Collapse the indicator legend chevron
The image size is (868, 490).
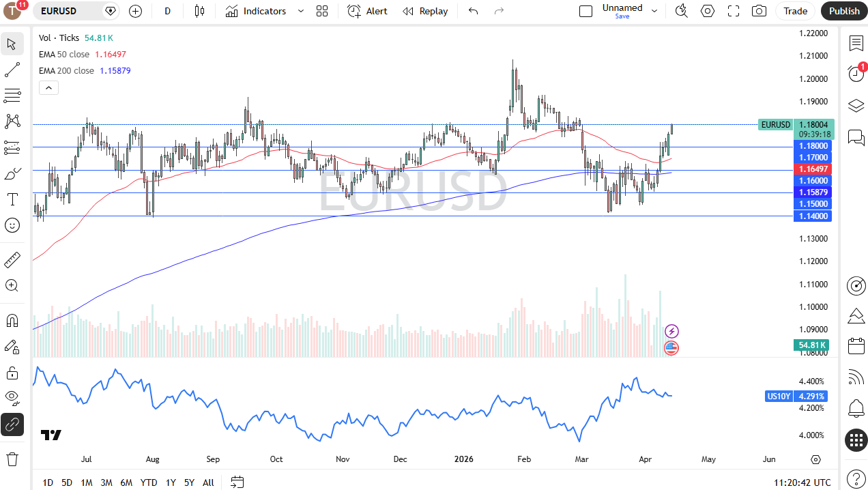[x=48, y=87]
